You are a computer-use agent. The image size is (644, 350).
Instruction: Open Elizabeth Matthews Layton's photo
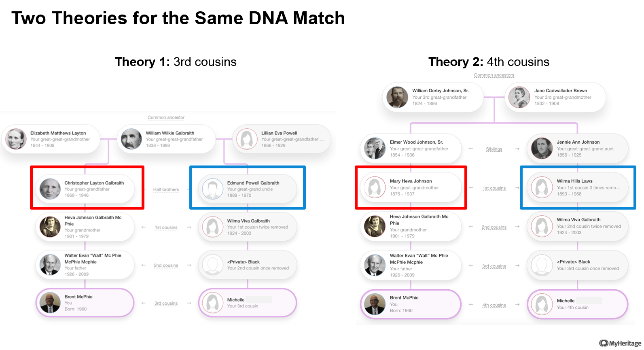tap(16, 139)
